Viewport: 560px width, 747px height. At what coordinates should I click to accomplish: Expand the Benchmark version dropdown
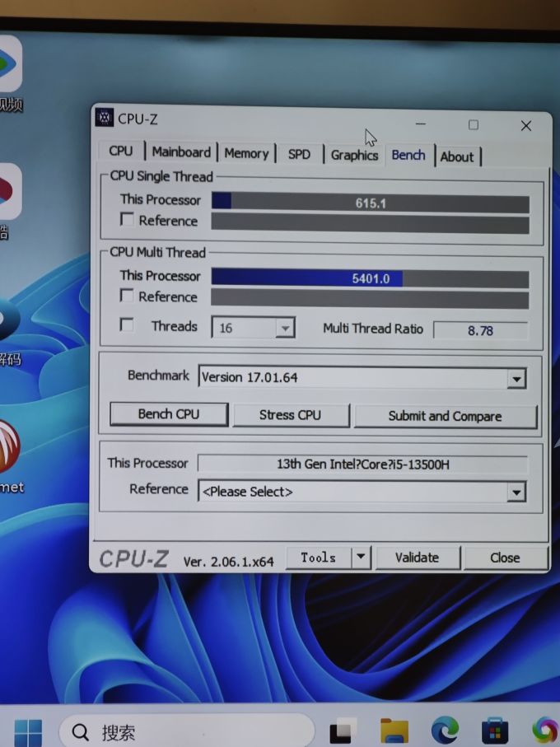pos(516,379)
